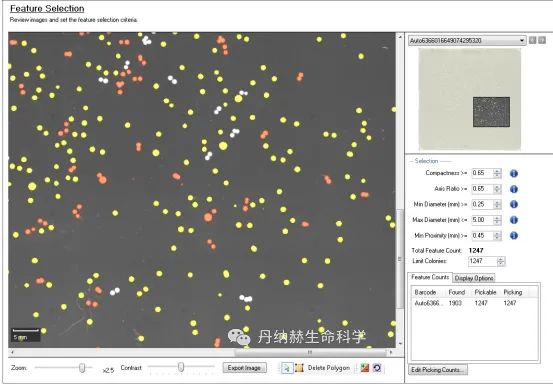Click the Compactness value stepper arrows
This screenshot has height=384, width=553.
coord(497,173)
